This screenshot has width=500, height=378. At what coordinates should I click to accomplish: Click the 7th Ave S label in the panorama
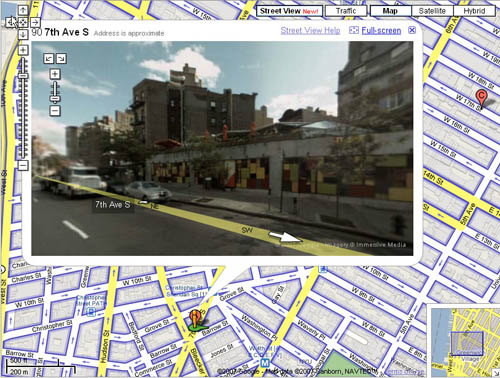click(113, 205)
